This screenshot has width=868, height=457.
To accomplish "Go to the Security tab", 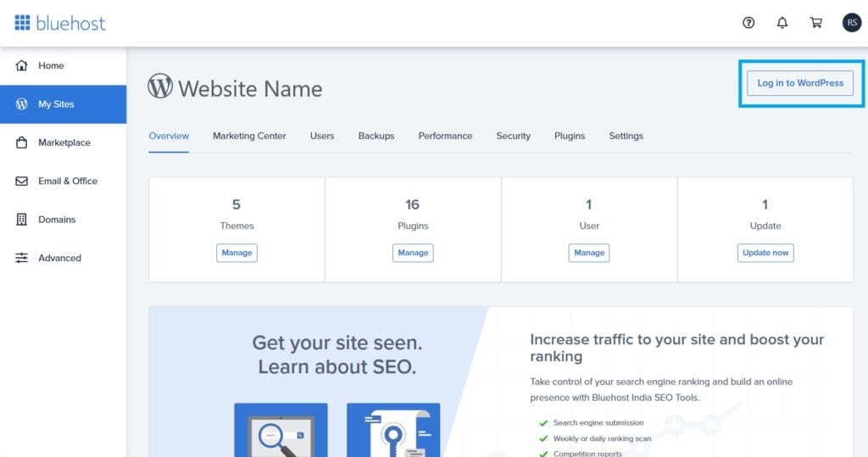I will [513, 136].
